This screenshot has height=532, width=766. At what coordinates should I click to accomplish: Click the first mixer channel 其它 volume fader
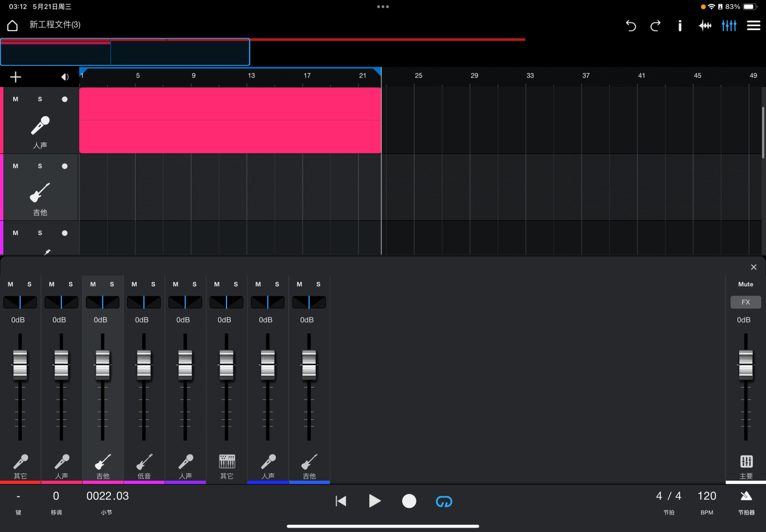[20, 365]
